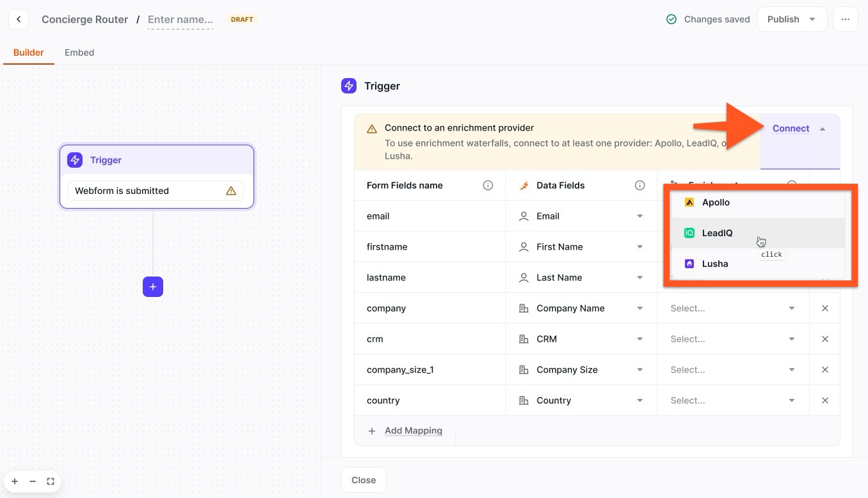The image size is (868, 498).
Task: Open the Country data field dropdown
Action: (x=581, y=401)
